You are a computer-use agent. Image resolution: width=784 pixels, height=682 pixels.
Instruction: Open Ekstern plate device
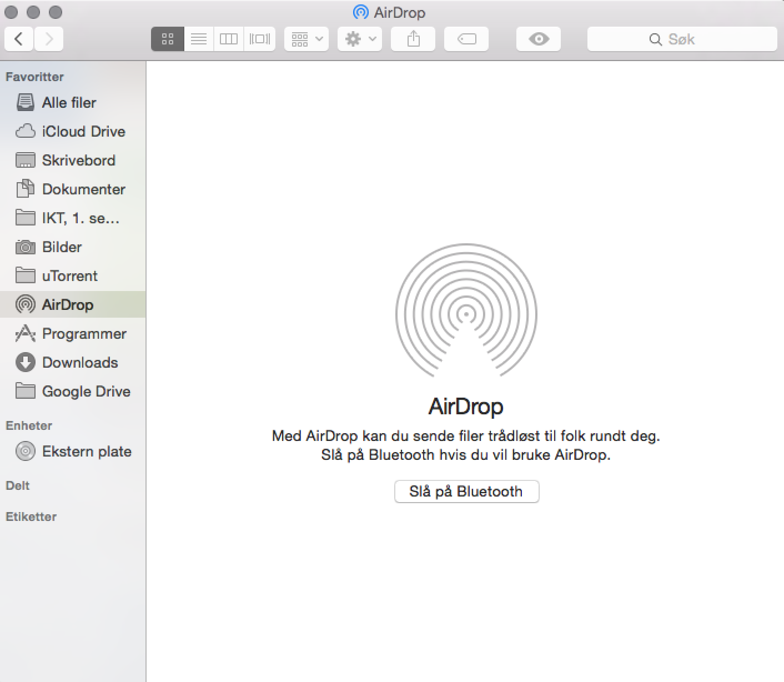[x=73, y=451]
